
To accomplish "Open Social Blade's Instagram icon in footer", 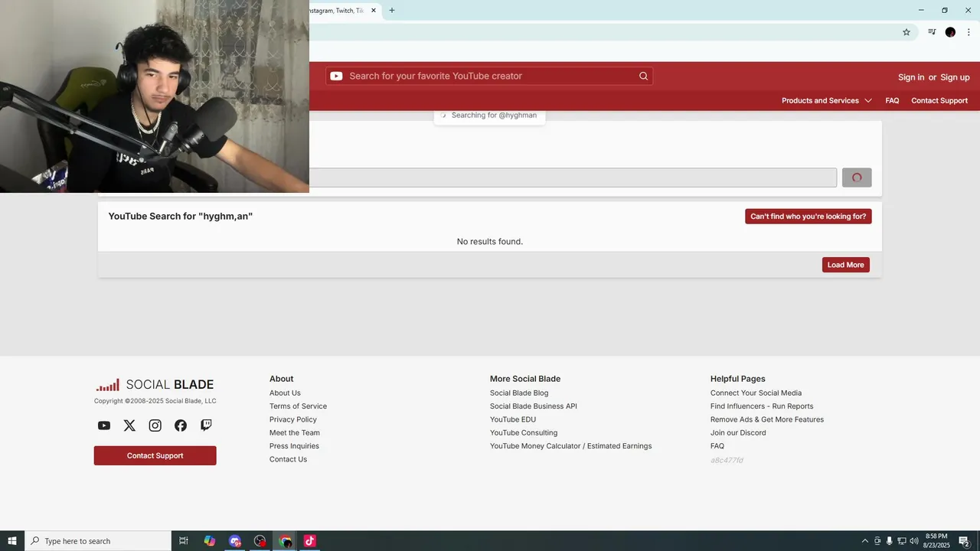I will tap(155, 425).
